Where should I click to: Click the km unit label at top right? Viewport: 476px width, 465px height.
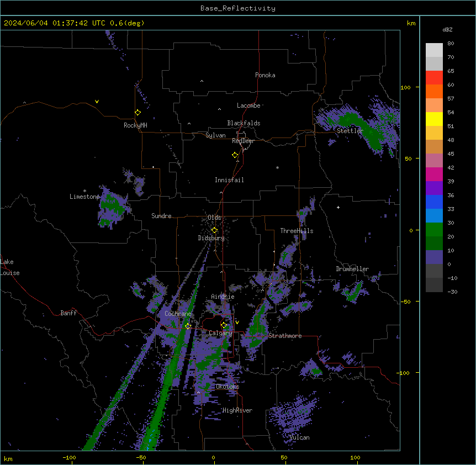pyautogui.click(x=411, y=23)
